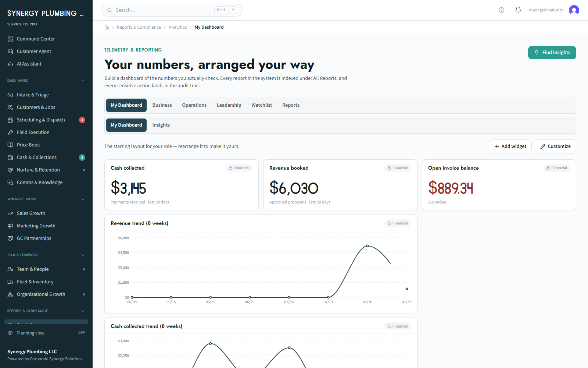Click 07/27 data point on revenue chart

click(407, 289)
